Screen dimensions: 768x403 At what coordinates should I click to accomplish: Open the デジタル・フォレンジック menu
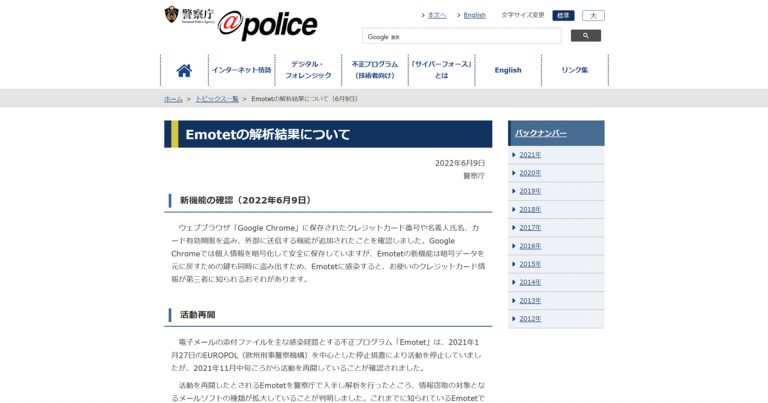coord(305,70)
